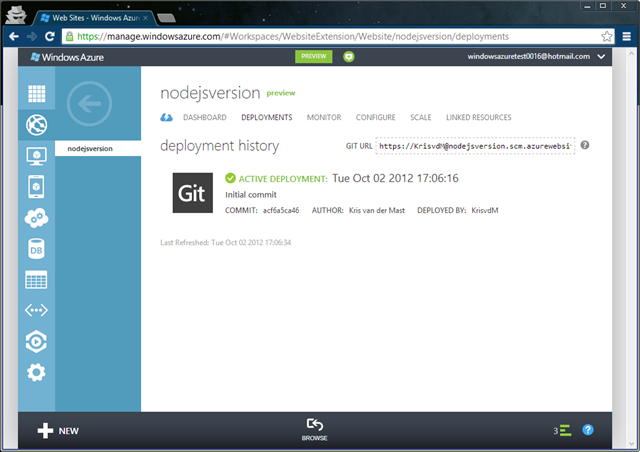
Task: Switch to the DEPLOYMENTS tab
Action: 267,118
